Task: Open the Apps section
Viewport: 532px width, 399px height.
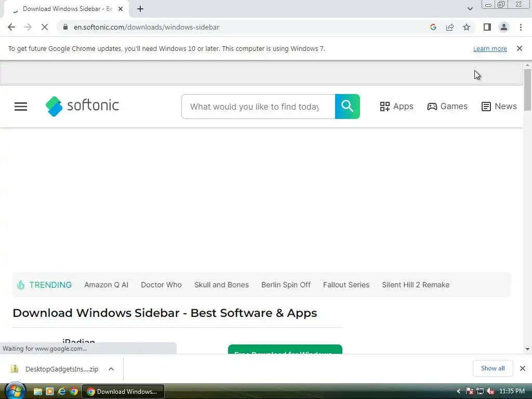Action: [396, 107]
